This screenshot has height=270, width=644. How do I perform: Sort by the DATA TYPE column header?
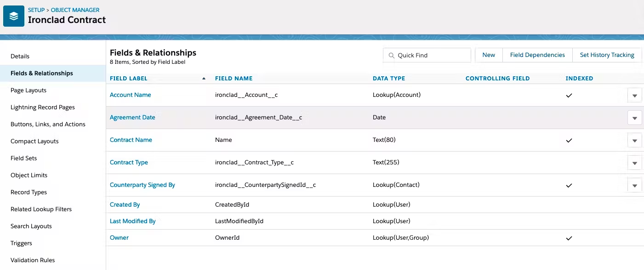point(389,79)
